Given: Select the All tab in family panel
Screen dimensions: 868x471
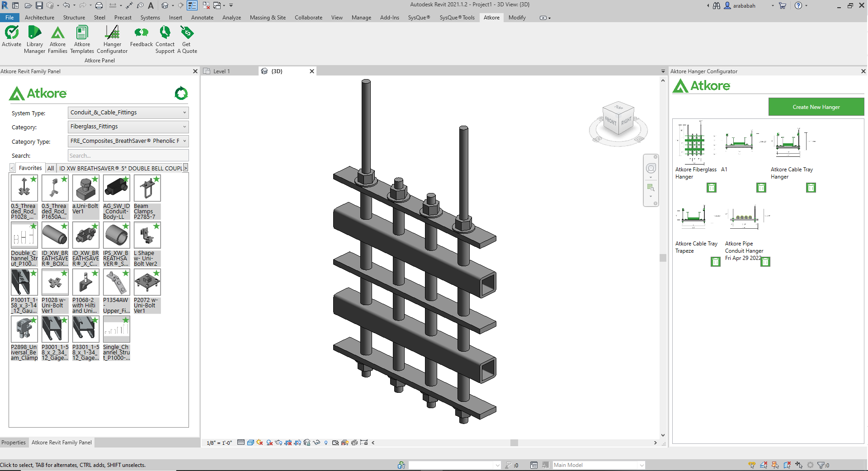Looking at the screenshot, I should tap(51, 168).
